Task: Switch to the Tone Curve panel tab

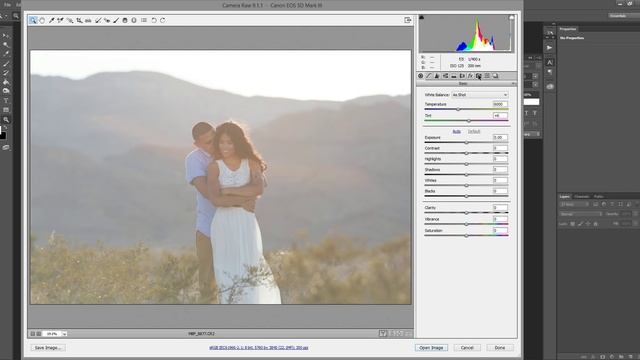Action: (x=429, y=76)
